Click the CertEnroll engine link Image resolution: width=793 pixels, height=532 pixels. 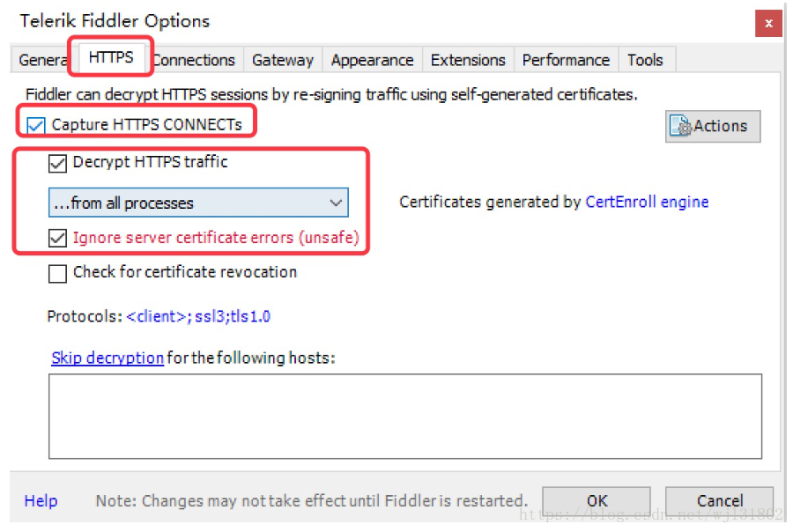pyautogui.click(x=647, y=202)
